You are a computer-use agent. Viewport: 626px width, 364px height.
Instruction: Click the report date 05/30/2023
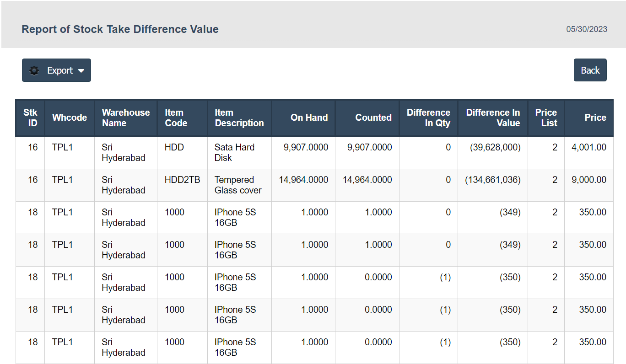(587, 29)
